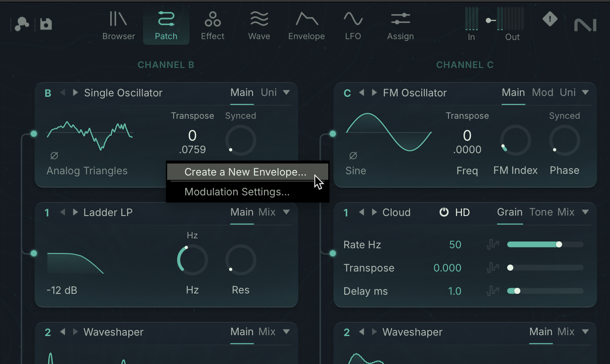Viewport: 610px width, 364px height.
Task: Click the HD button in Cloud module
Action: 462,212
